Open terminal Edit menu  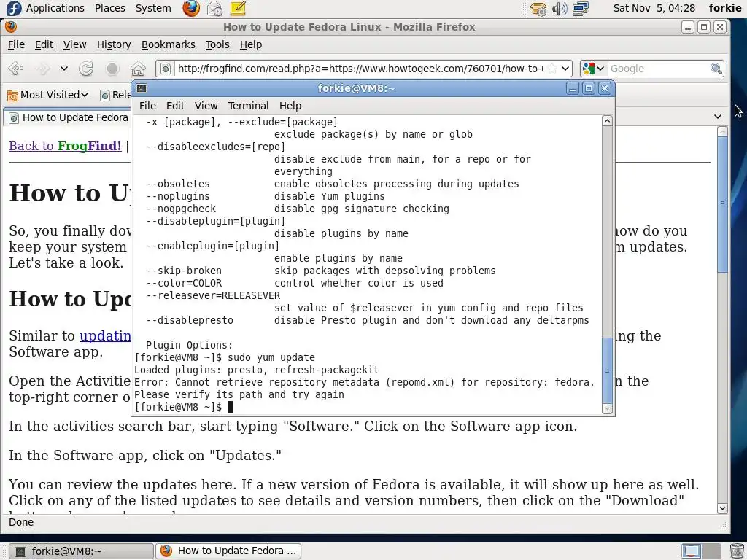coord(175,106)
